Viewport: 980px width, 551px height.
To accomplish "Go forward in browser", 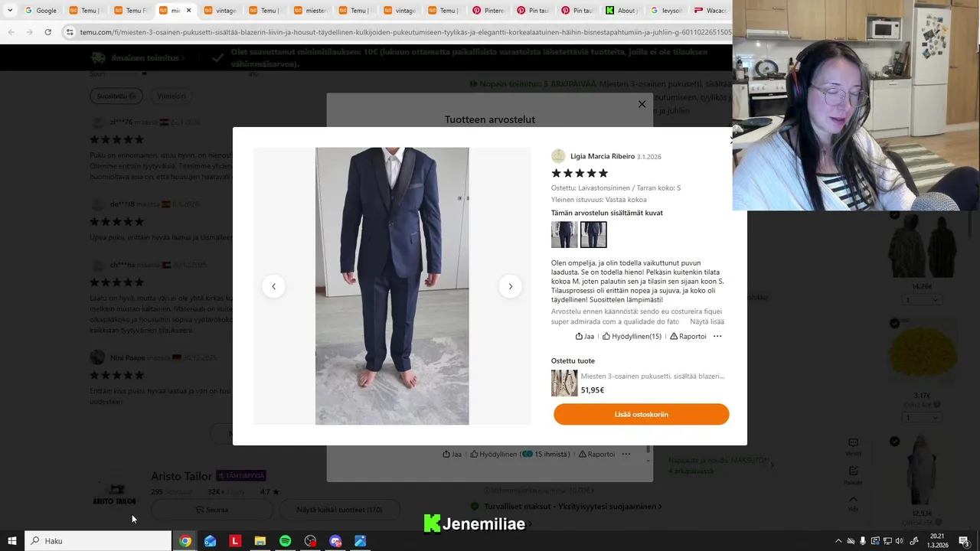I will coord(29,32).
